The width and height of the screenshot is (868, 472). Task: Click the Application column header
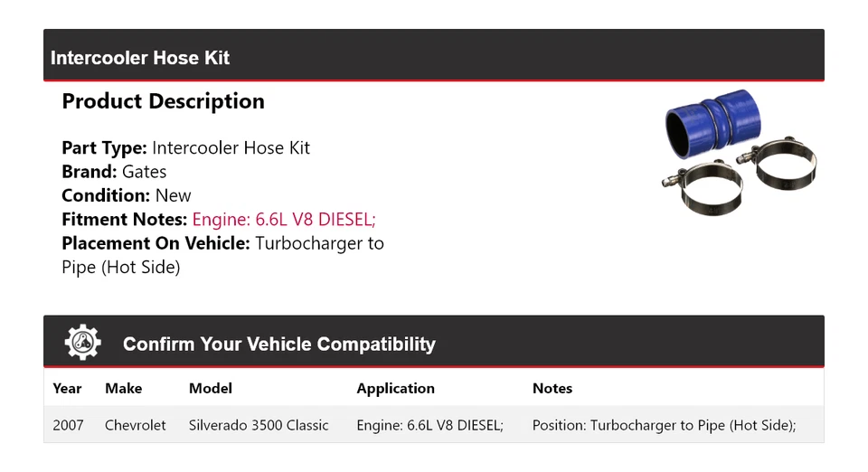[395, 388]
